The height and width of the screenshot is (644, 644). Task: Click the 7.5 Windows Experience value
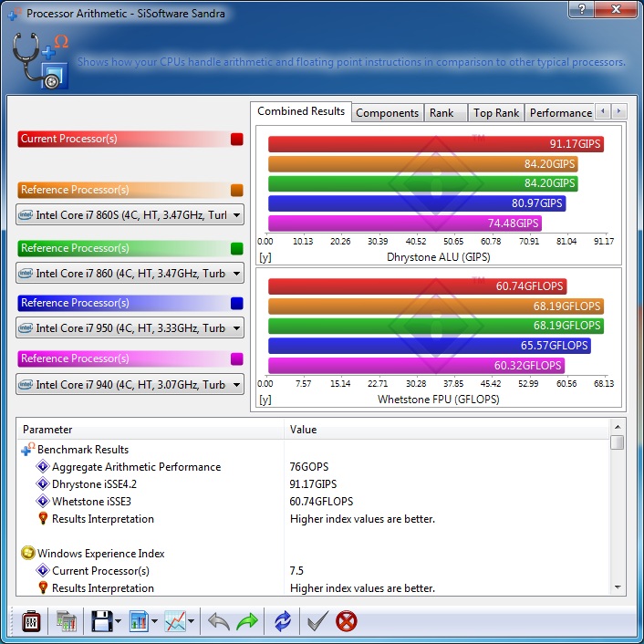296,571
